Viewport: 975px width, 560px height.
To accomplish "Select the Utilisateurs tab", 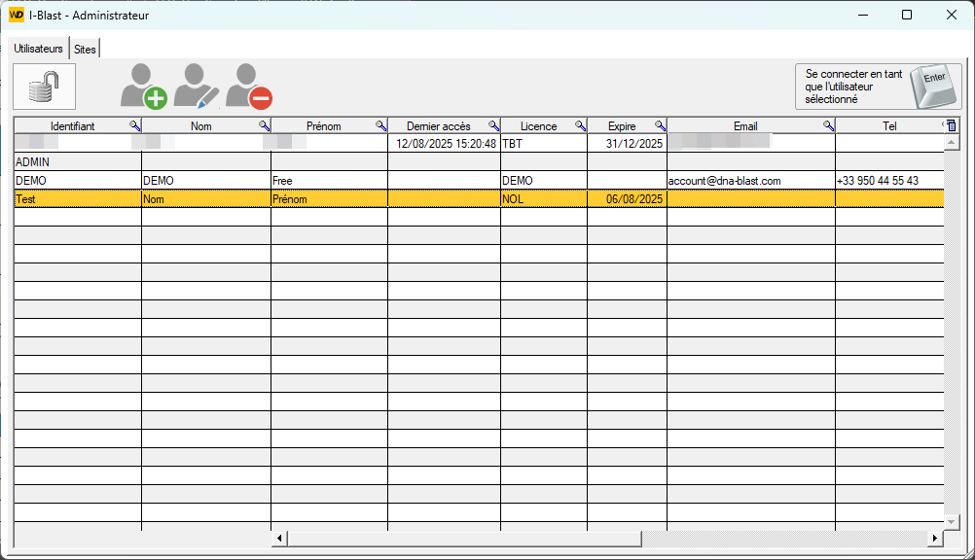I will (x=39, y=49).
